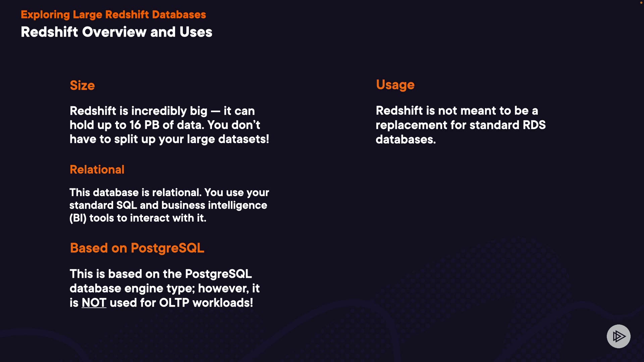Click the word 'databases.' ending the Usage paragraph

point(406,139)
